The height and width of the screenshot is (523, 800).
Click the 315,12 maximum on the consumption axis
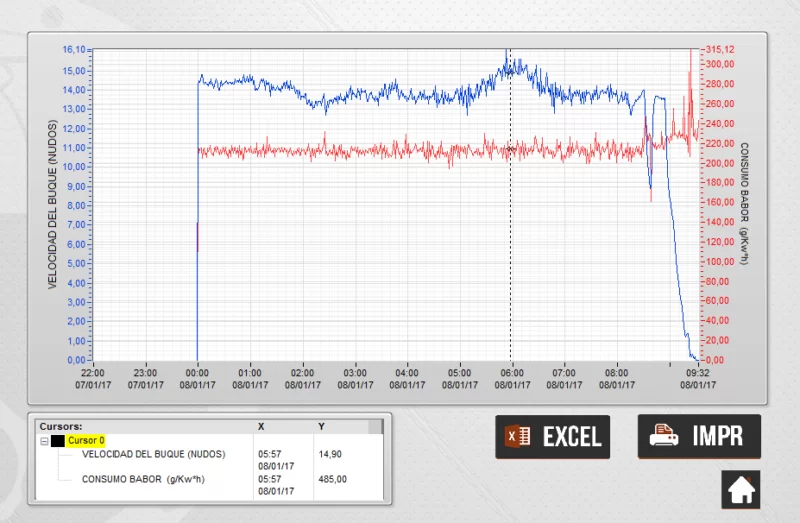[x=720, y=49]
